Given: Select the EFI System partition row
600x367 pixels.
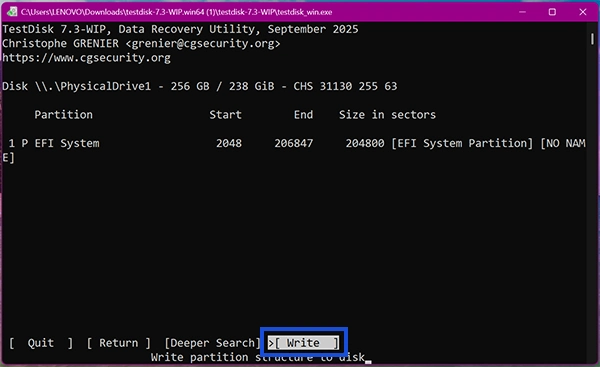Looking at the screenshot, I should 294,150.
